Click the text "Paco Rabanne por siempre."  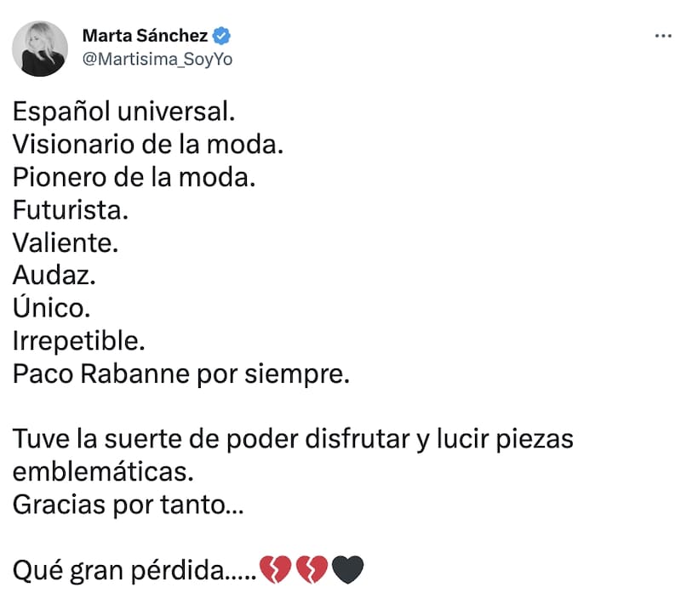(x=181, y=374)
